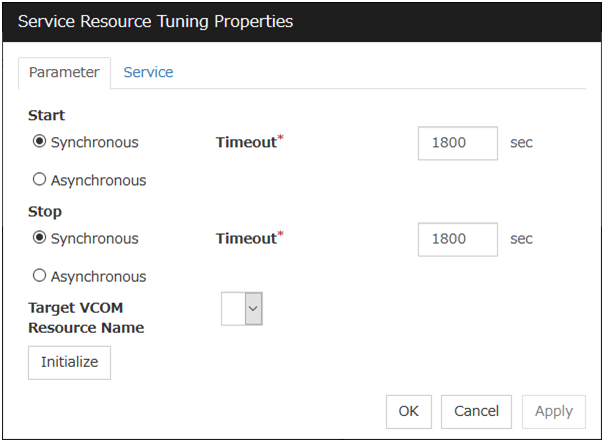The height and width of the screenshot is (442, 604).
Task: Click the Apply button
Action: [x=553, y=411]
